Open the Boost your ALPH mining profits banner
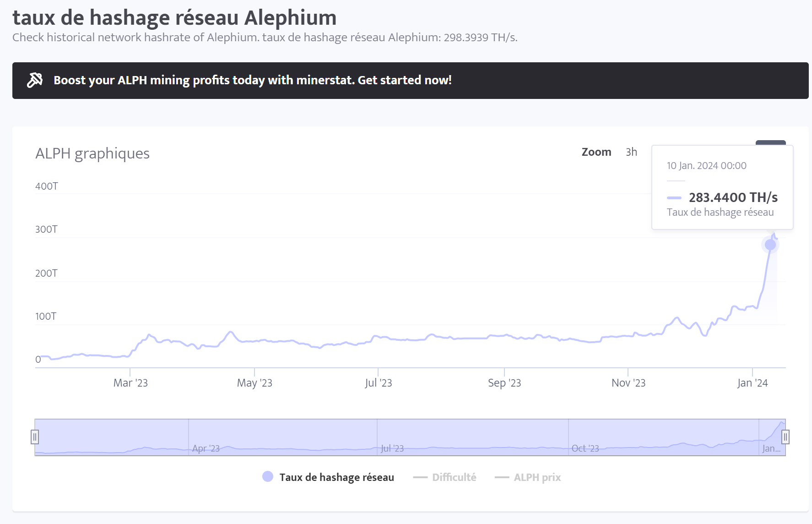 (252, 80)
